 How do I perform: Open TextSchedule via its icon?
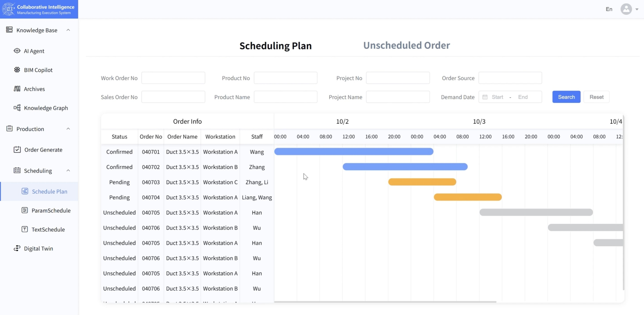[25, 229]
